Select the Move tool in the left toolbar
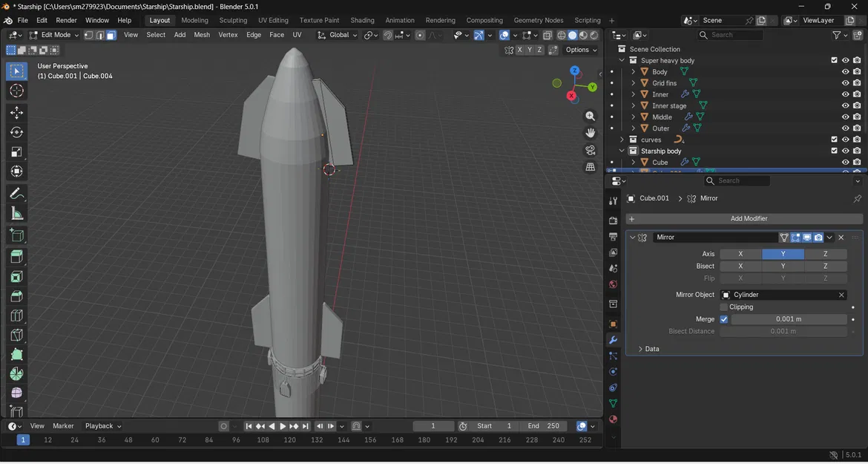 [x=16, y=112]
